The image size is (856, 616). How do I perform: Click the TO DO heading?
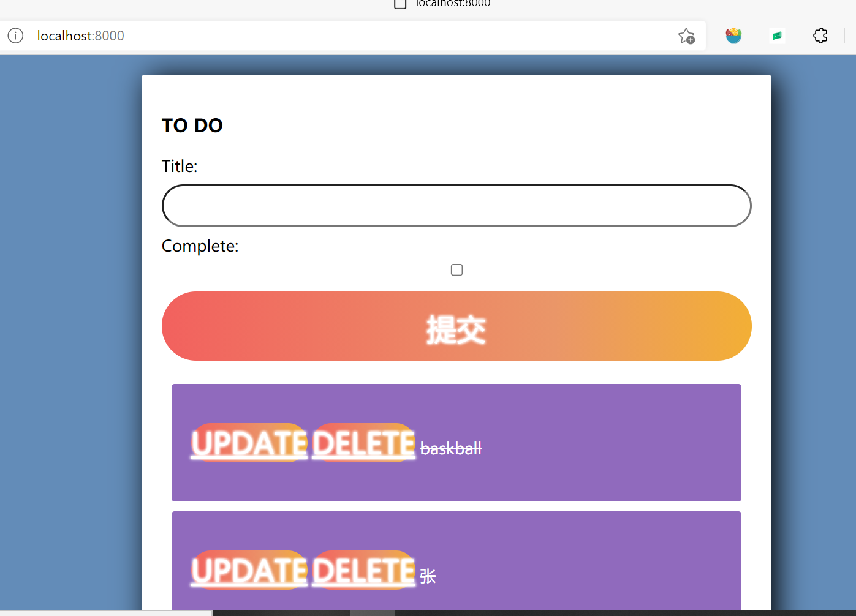(192, 126)
